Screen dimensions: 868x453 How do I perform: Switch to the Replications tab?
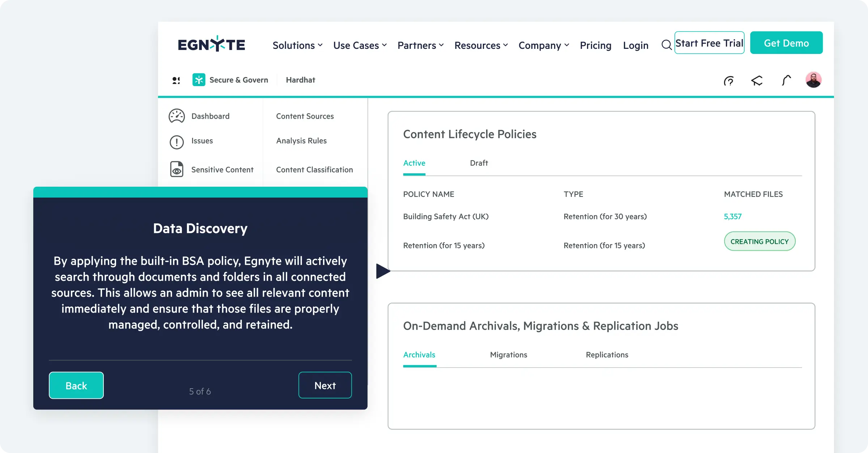tap(607, 355)
